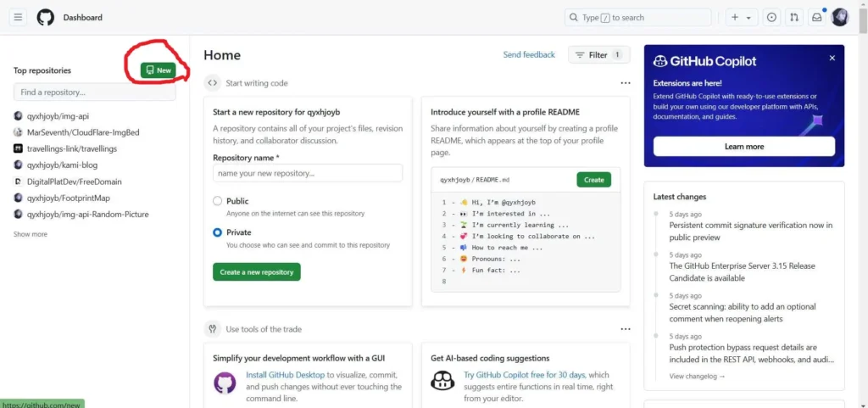Viewport: 868px width, 408px height.
Task: Open the Notifications inbox icon
Action: click(817, 17)
